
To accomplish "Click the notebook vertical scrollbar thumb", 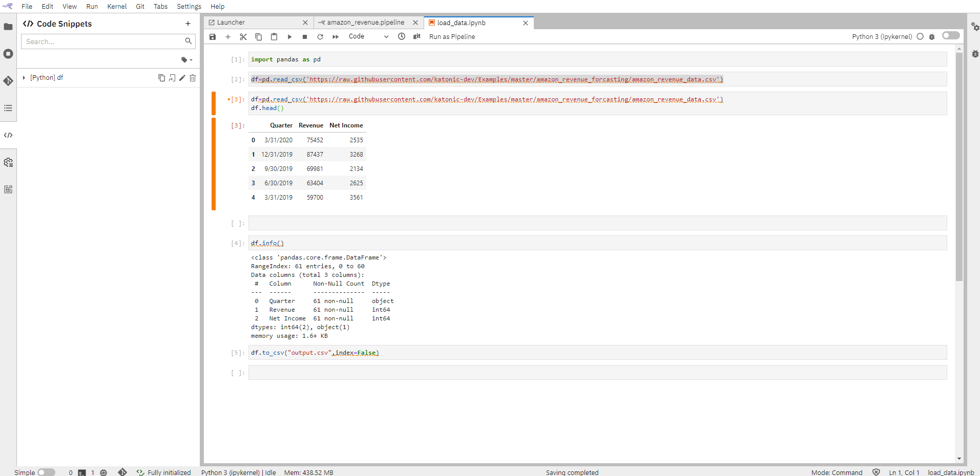I will click(x=959, y=166).
